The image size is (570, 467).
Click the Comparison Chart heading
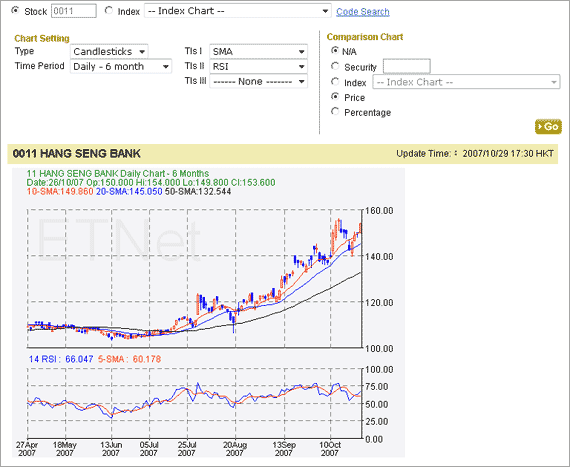(365, 37)
